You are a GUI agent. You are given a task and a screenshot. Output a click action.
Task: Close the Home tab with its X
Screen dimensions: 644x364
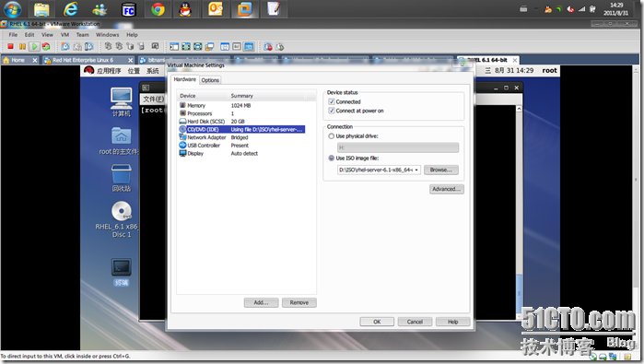coord(35,61)
